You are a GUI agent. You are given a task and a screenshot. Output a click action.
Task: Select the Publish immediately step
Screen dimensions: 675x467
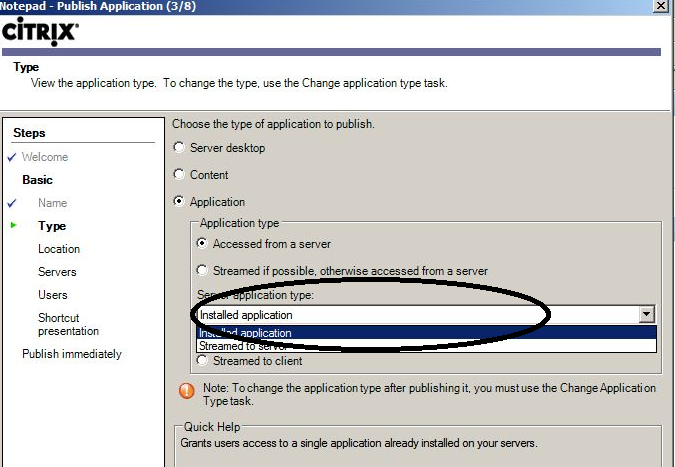[x=72, y=354]
